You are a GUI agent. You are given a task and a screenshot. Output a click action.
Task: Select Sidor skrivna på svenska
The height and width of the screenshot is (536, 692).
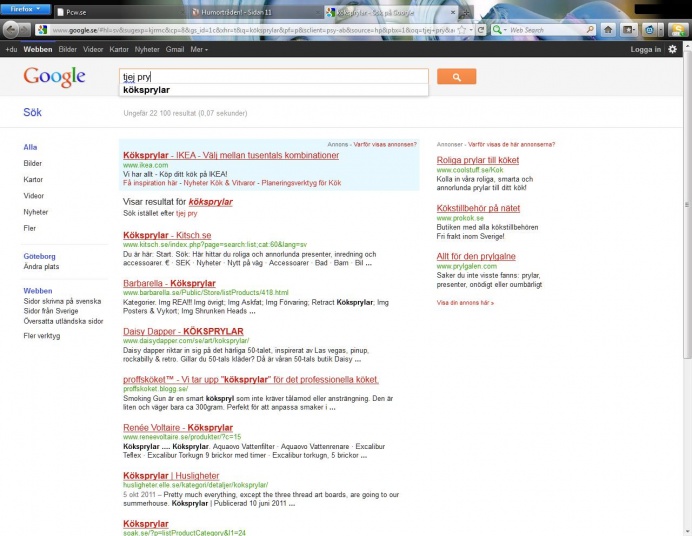pyautogui.click(x=62, y=301)
